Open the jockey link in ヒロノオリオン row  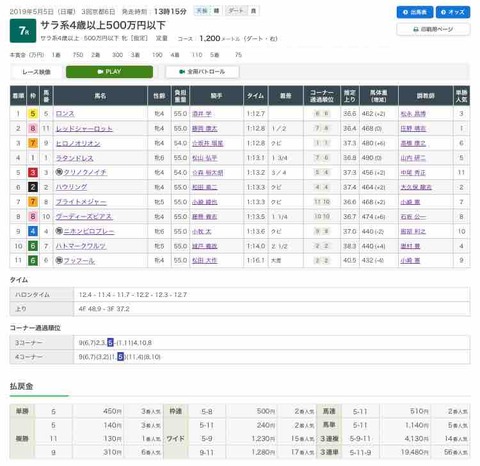point(208,143)
